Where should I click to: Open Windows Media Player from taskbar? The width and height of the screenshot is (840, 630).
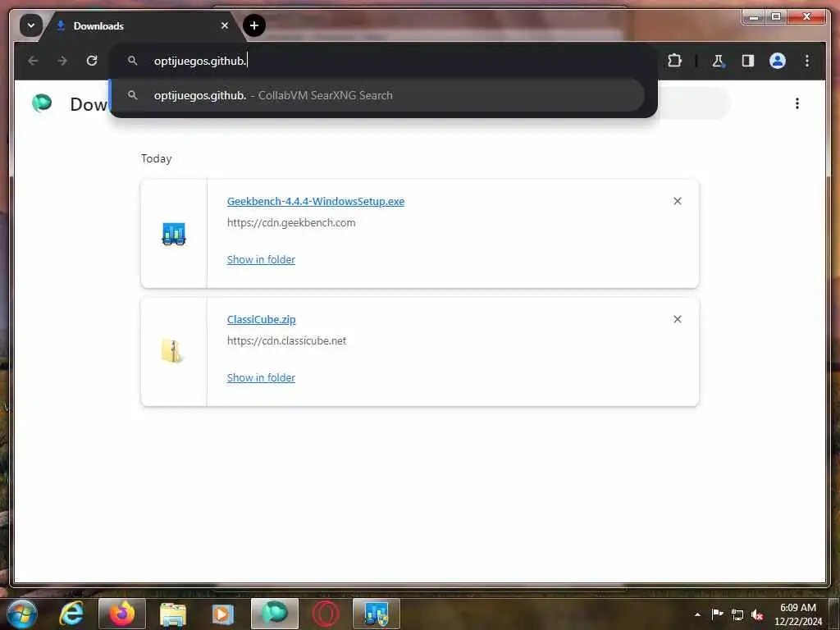[x=223, y=614]
